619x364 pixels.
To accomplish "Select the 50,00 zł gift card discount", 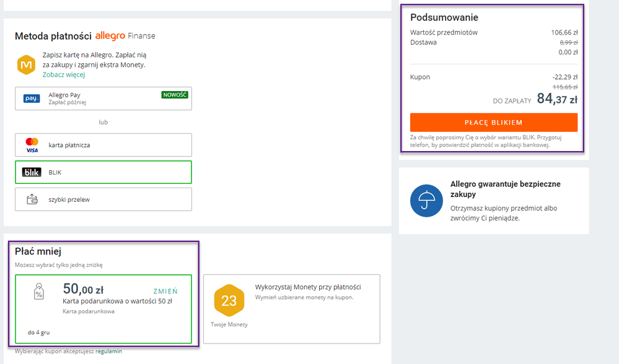I will [103, 309].
